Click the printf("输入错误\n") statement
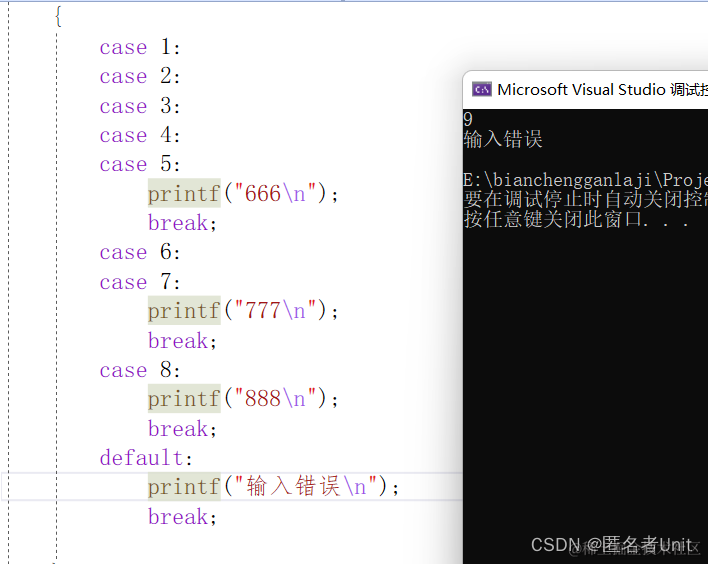This screenshot has width=708, height=564. (274, 487)
